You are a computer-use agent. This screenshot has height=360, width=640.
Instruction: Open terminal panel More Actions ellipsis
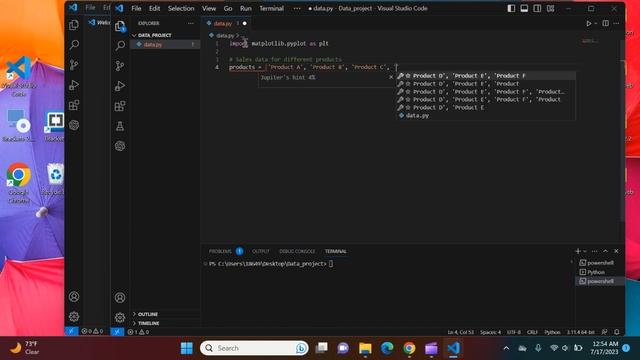click(595, 251)
